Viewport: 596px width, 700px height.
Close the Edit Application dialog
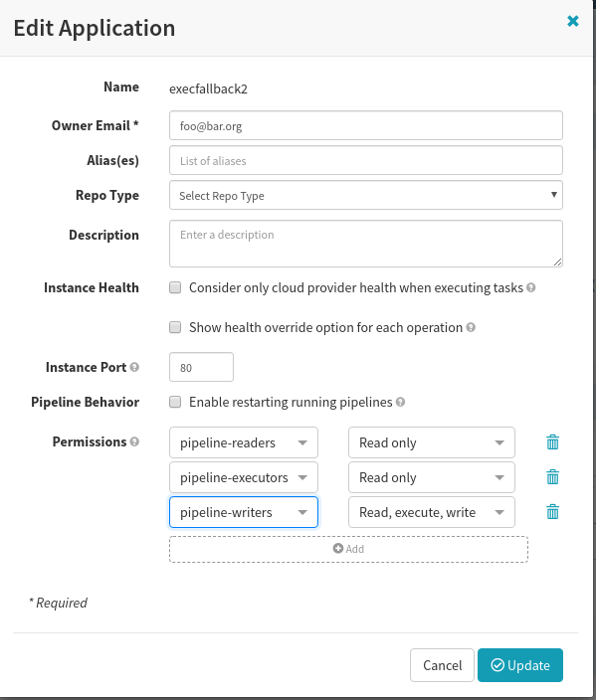pos(573,21)
